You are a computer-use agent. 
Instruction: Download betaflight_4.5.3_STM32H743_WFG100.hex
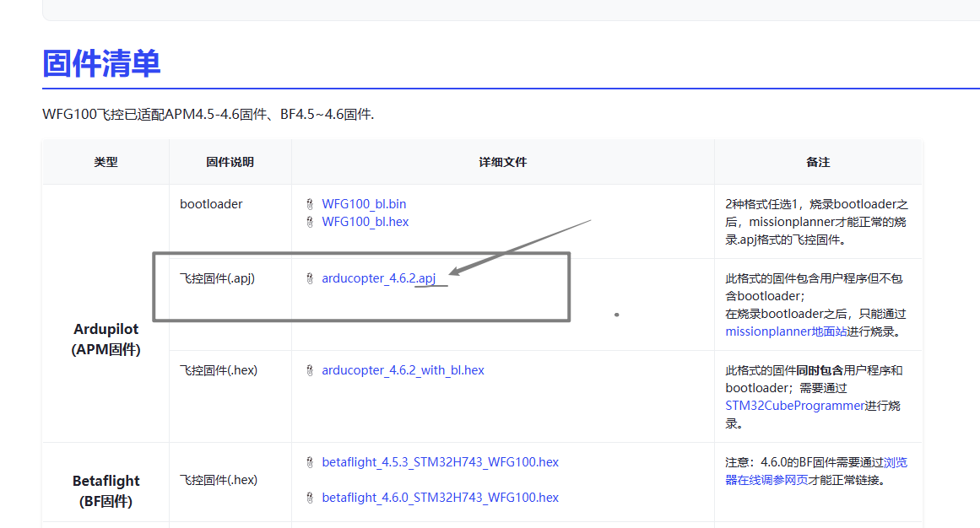coord(440,462)
